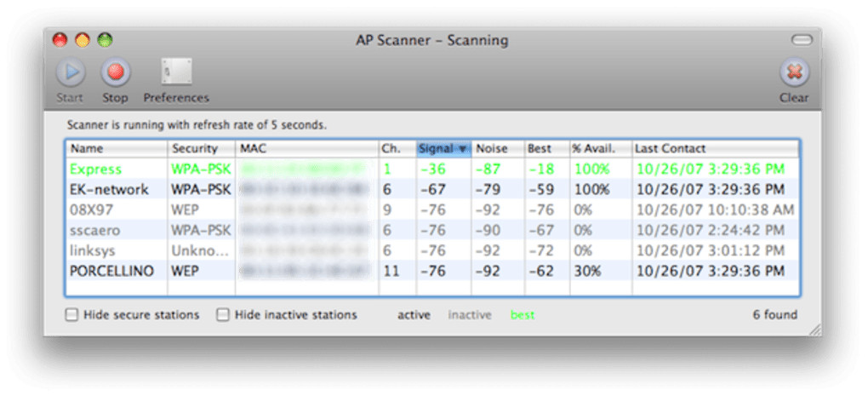Click the WEP security cell for PORCELLINO

(x=185, y=272)
